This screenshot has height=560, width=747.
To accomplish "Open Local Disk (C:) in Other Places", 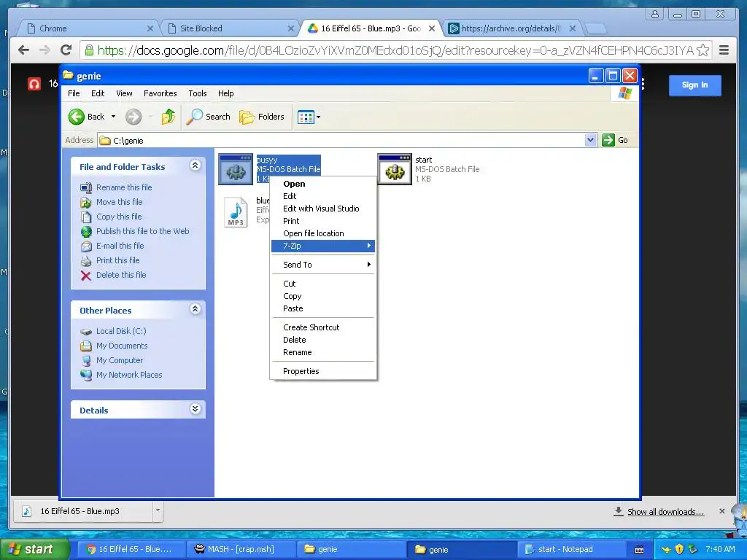I will pyautogui.click(x=121, y=332).
